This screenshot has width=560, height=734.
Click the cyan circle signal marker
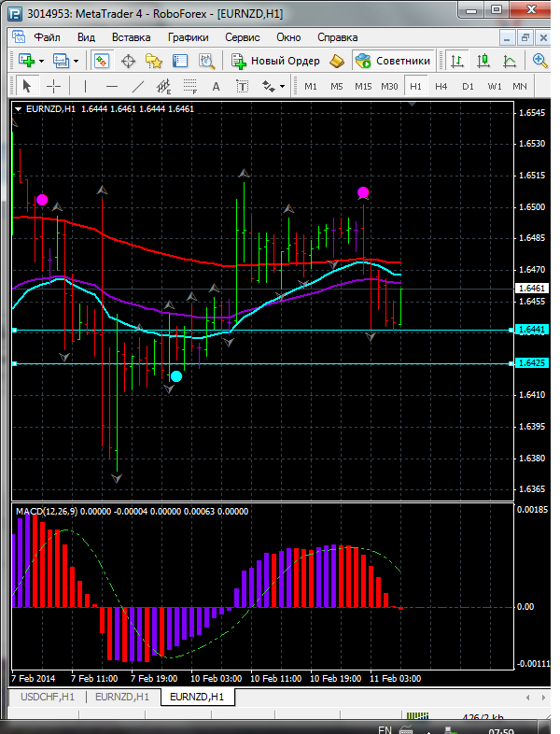coord(176,376)
